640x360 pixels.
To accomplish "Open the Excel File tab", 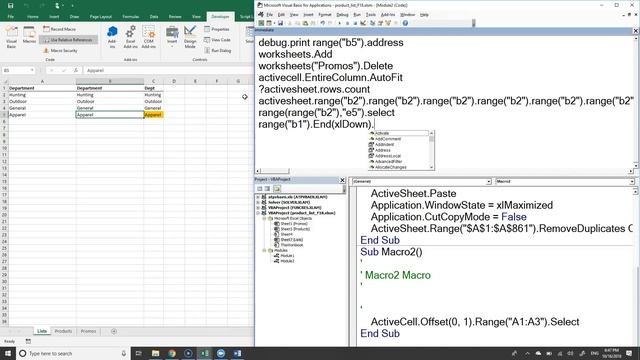I will pos(11,17).
